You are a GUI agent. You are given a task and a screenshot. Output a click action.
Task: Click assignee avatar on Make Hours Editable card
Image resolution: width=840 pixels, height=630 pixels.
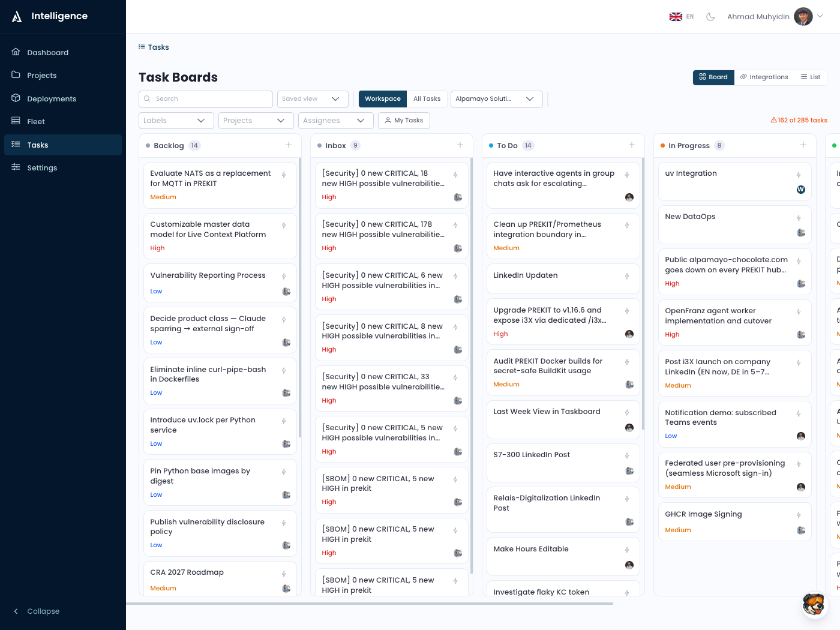click(x=629, y=565)
